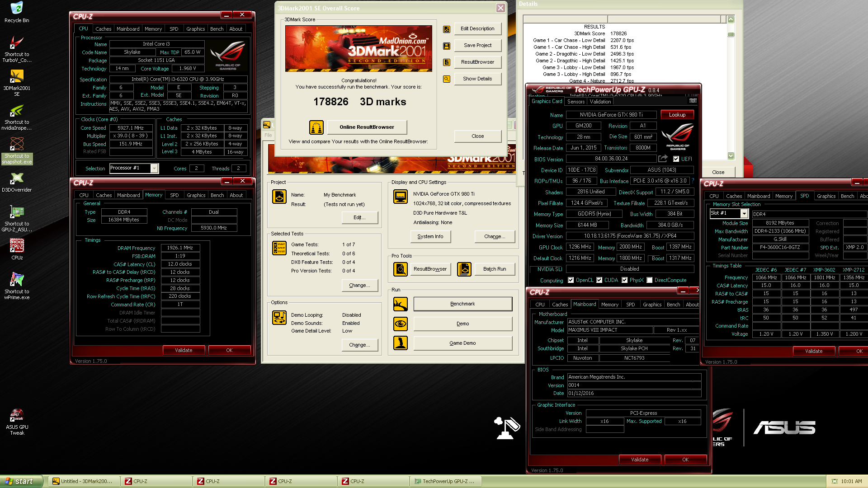Image resolution: width=868 pixels, height=488 pixels.
Task: Click the Lookup button in GPU-Z
Action: 677,115
